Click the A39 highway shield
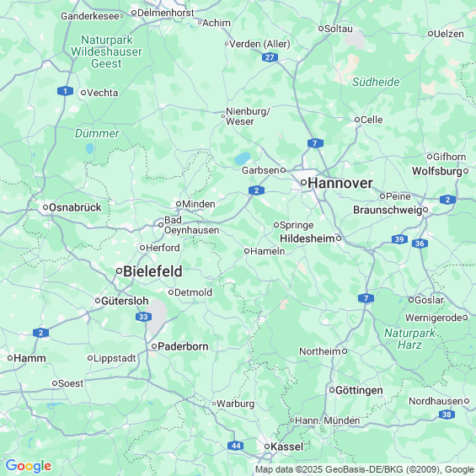 click(x=399, y=239)
